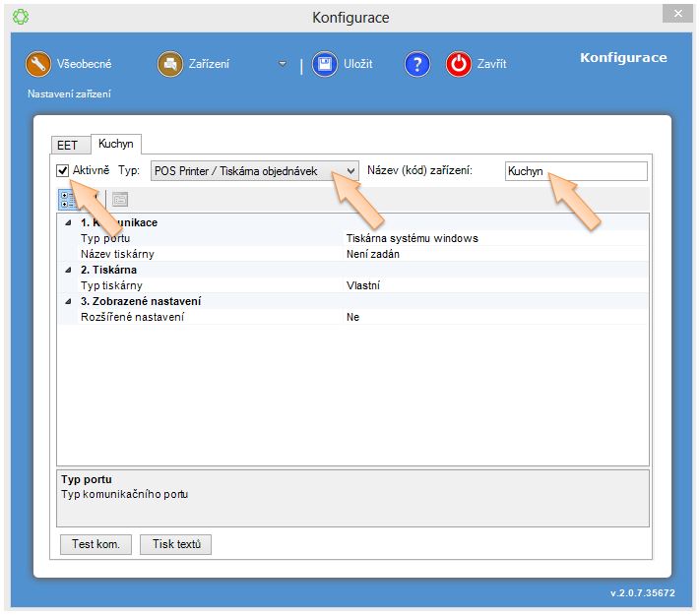Collapse the 3. Zobrazené nastavení section
Image resolution: width=700 pixels, height=616 pixels.
click(x=68, y=301)
